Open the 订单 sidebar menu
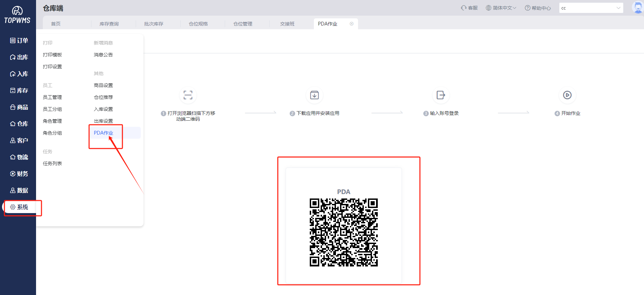 19,40
